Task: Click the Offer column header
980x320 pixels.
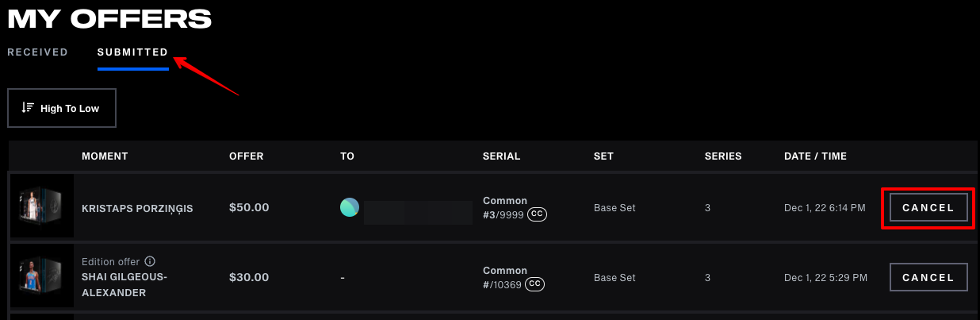Action: pos(247,156)
